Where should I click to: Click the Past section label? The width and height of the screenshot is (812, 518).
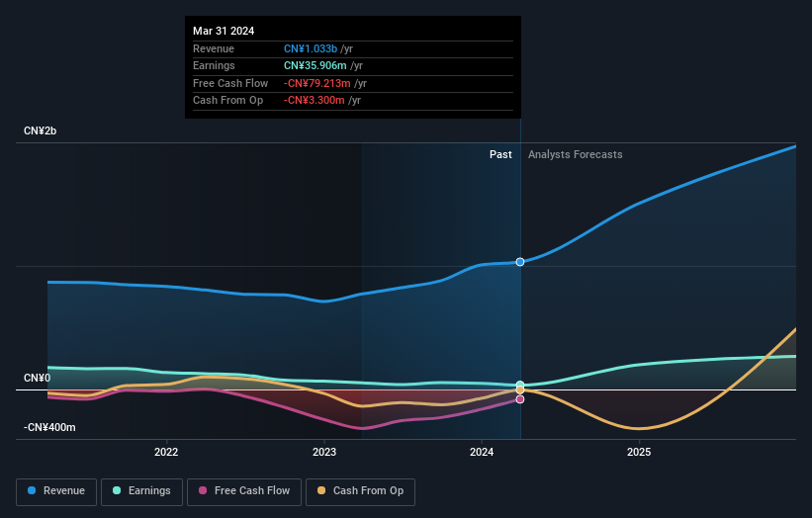(x=500, y=155)
